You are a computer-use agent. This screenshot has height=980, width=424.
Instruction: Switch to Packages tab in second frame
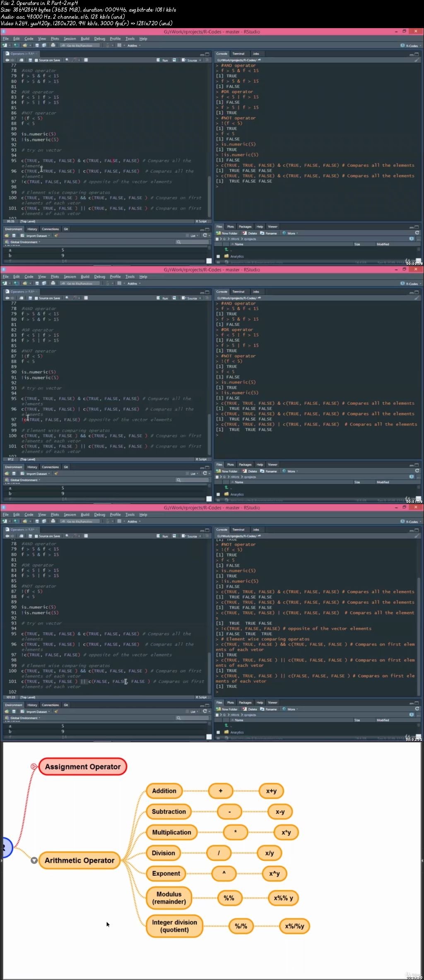tap(245, 464)
